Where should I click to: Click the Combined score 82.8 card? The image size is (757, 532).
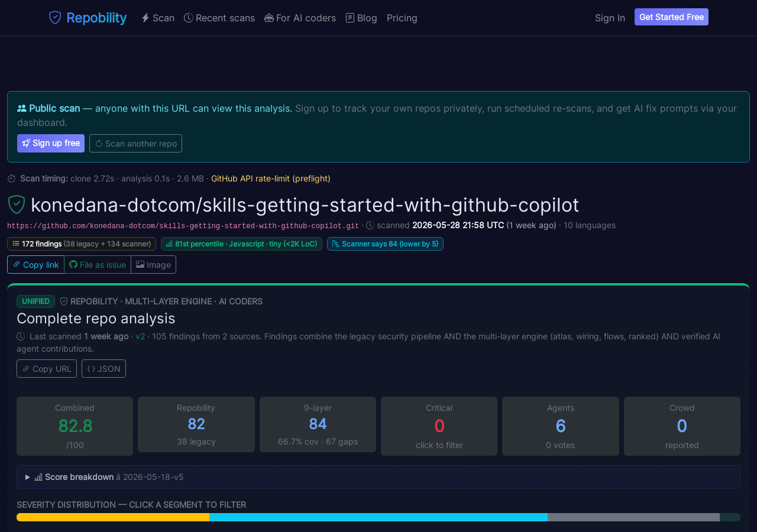tap(75, 426)
